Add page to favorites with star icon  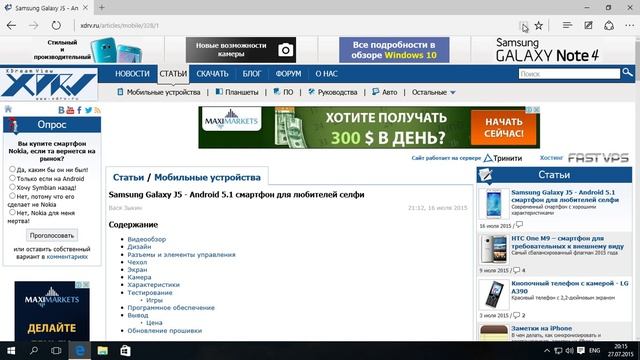click(539, 25)
